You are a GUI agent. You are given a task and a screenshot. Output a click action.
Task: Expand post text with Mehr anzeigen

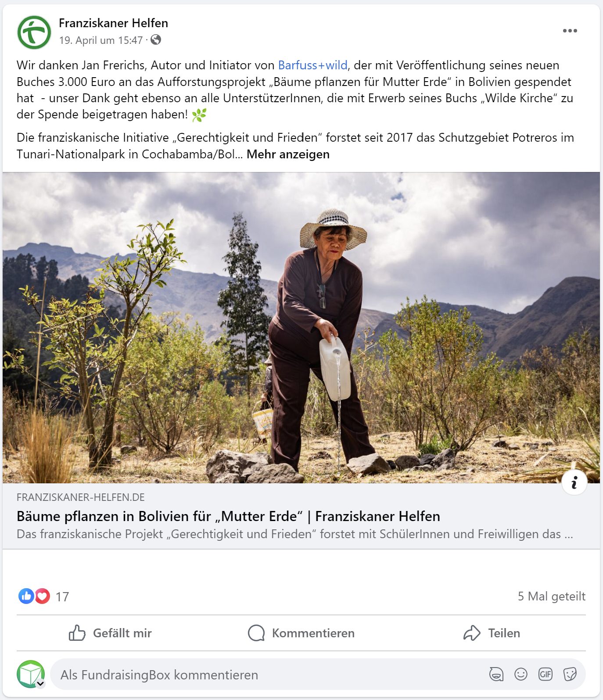click(288, 154)
